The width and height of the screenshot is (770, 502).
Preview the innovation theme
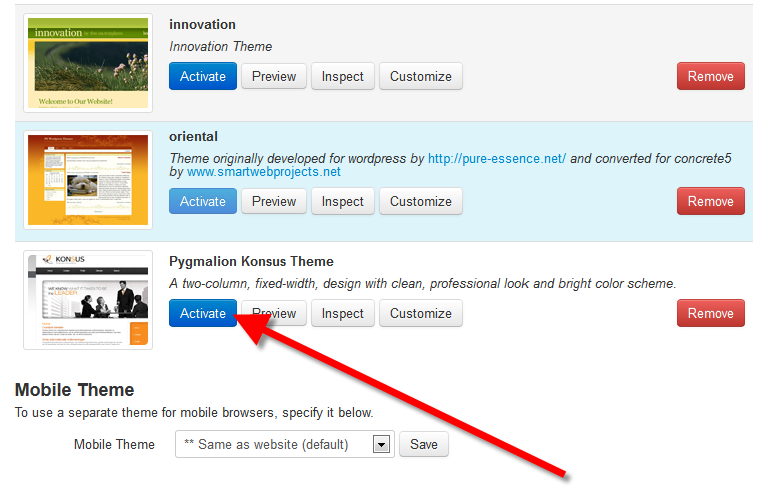click(x=274, y=76)
